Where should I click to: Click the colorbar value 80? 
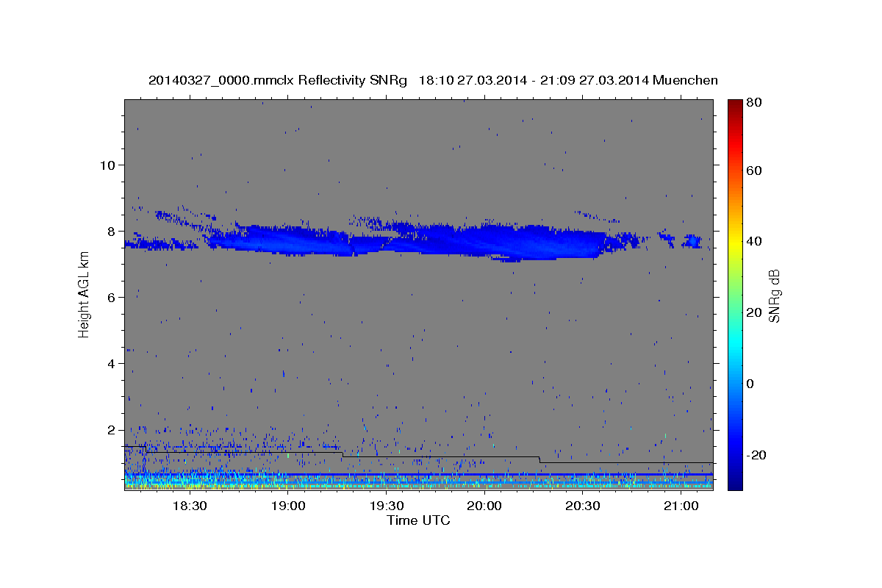point(756,103)
